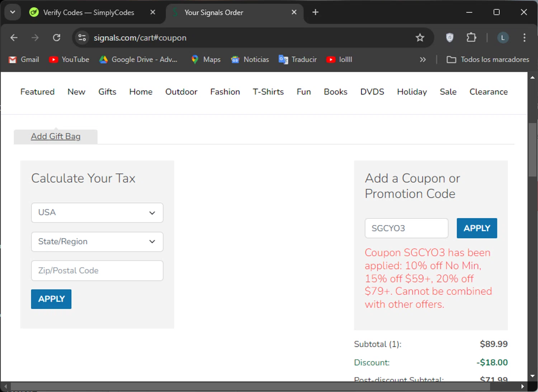This screenshot has width=538, height=392.
Task: Open the user profile avatar icon
Action: coord(502,38)
